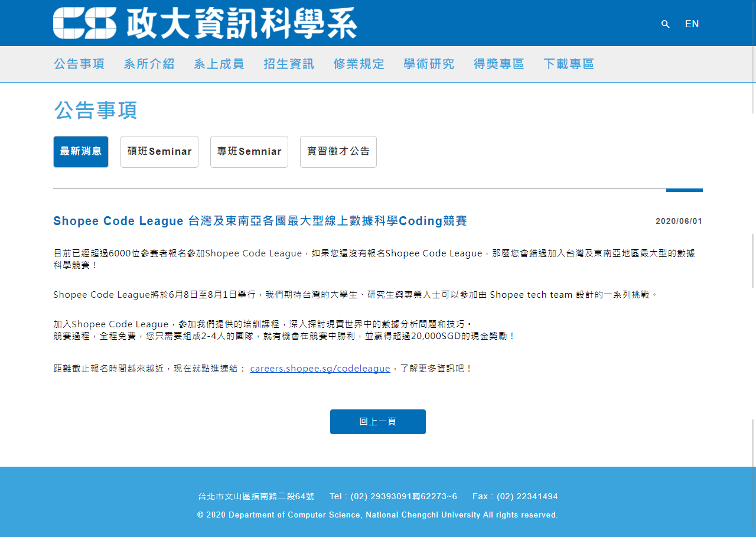Open the 下載專區 menu
The image size is (756, 537).
pos(569,64)
